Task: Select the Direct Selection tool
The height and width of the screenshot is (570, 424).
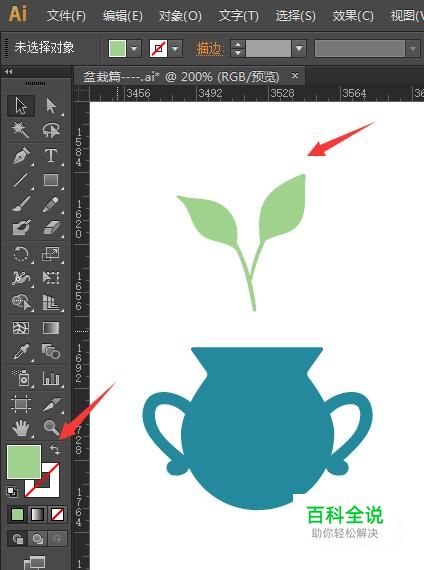Action: click(x=51, y=106)
